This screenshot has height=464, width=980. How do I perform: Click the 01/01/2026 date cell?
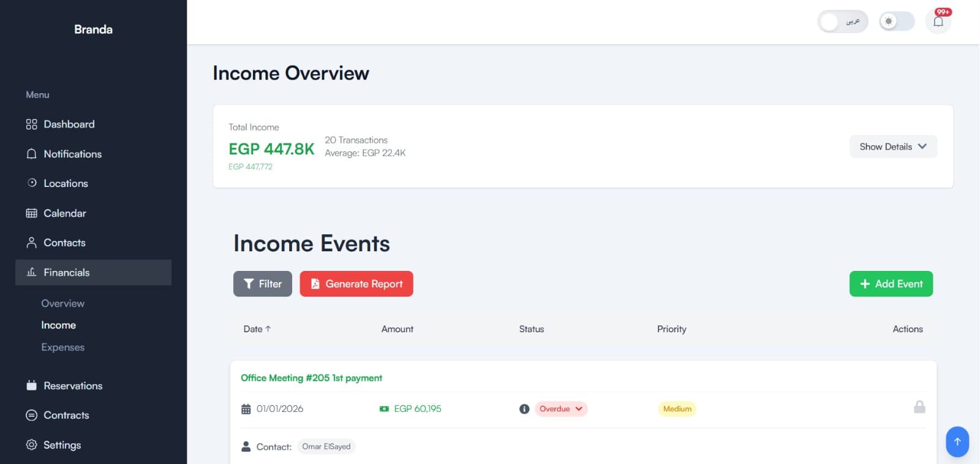click(280, 409)
